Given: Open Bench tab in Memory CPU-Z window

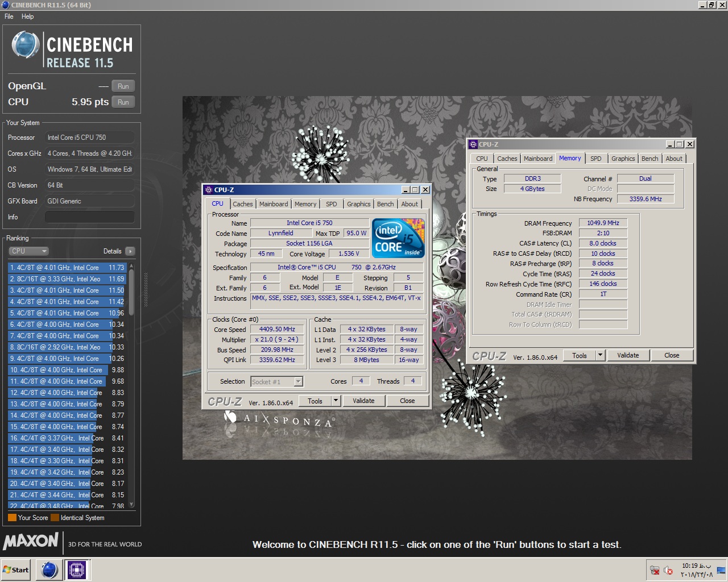Looking at the screenshot, I should pos(650,159).
